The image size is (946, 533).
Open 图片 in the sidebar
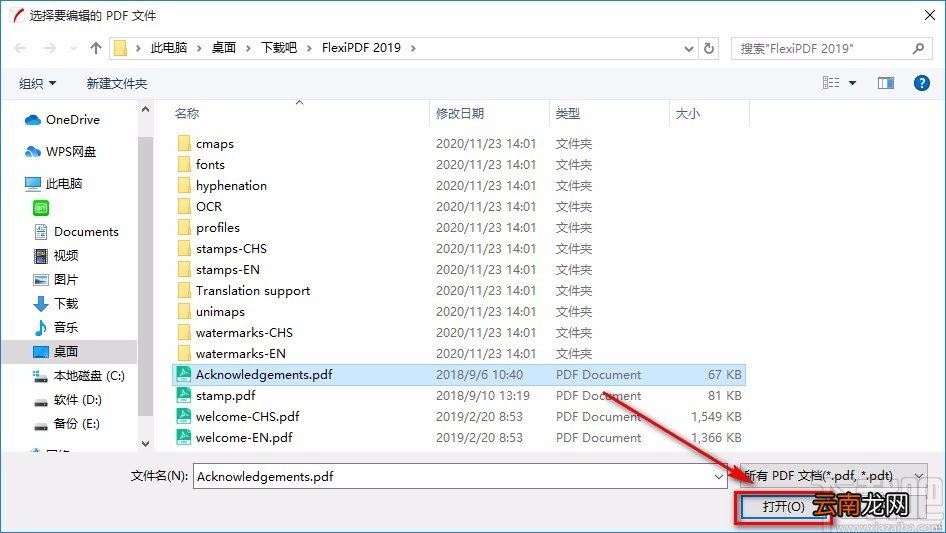click(56, 279)
